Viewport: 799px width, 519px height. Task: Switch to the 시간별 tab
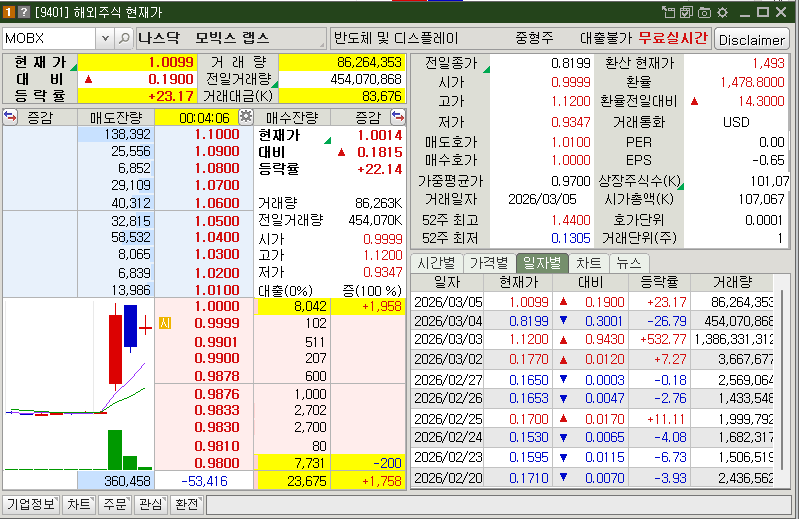436,263
